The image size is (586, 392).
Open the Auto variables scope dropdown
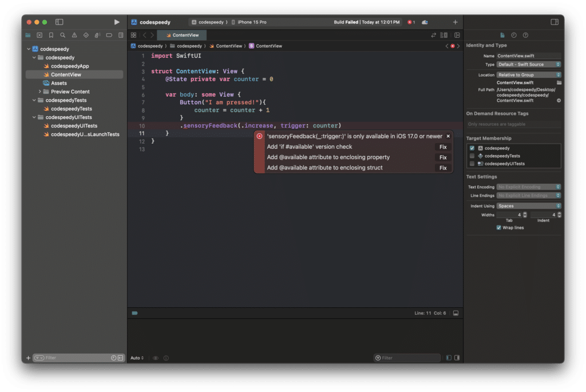(137, 358)
